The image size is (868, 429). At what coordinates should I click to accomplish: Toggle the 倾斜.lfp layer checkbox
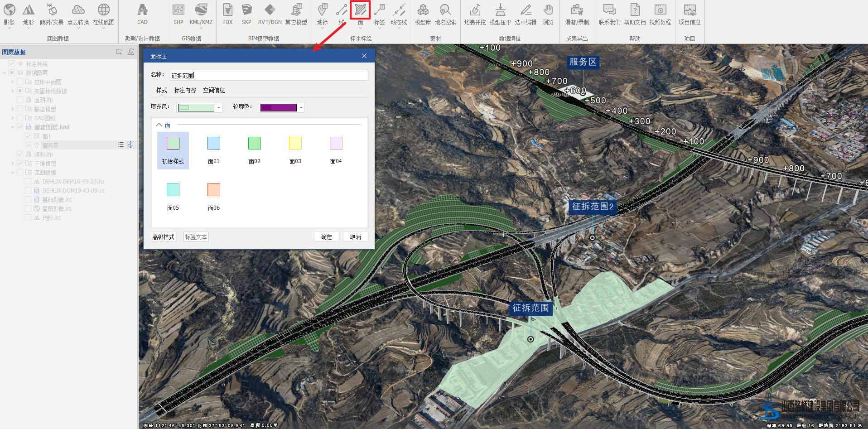point(20,154)
